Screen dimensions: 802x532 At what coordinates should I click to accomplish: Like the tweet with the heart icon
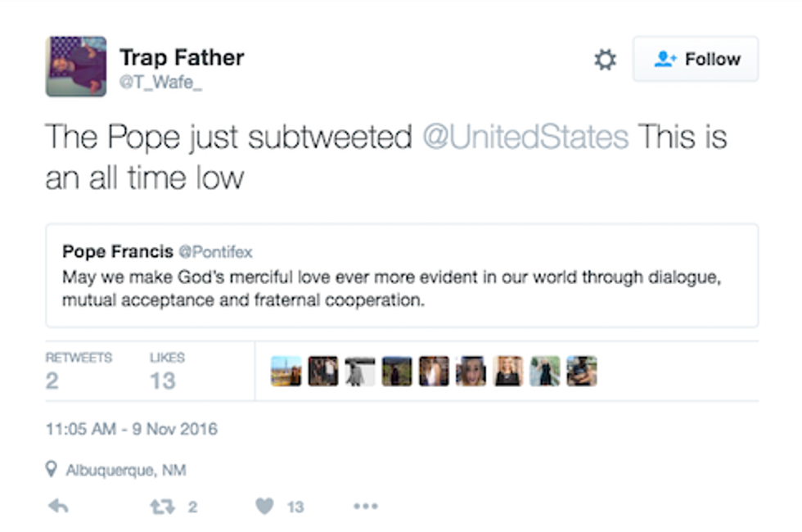point(264,507)
